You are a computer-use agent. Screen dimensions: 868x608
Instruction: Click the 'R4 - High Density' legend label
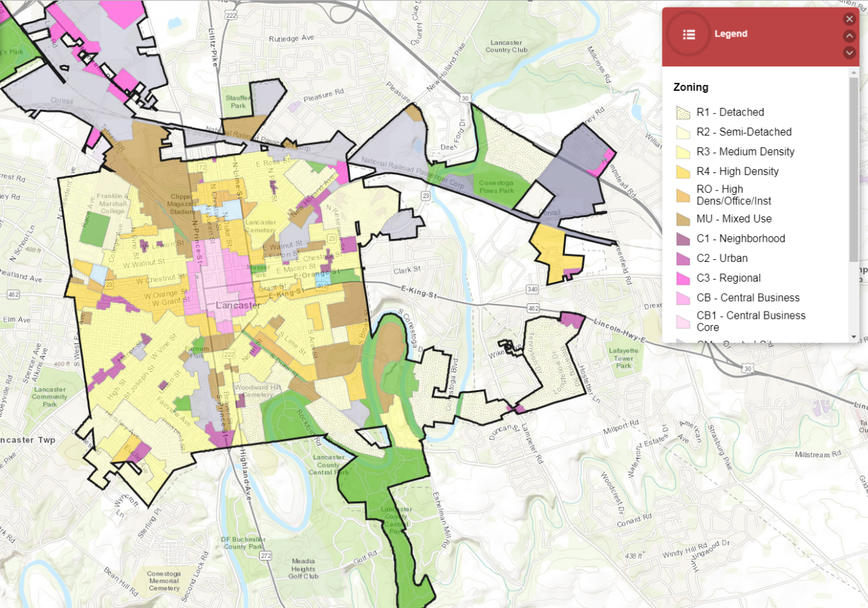738,172
